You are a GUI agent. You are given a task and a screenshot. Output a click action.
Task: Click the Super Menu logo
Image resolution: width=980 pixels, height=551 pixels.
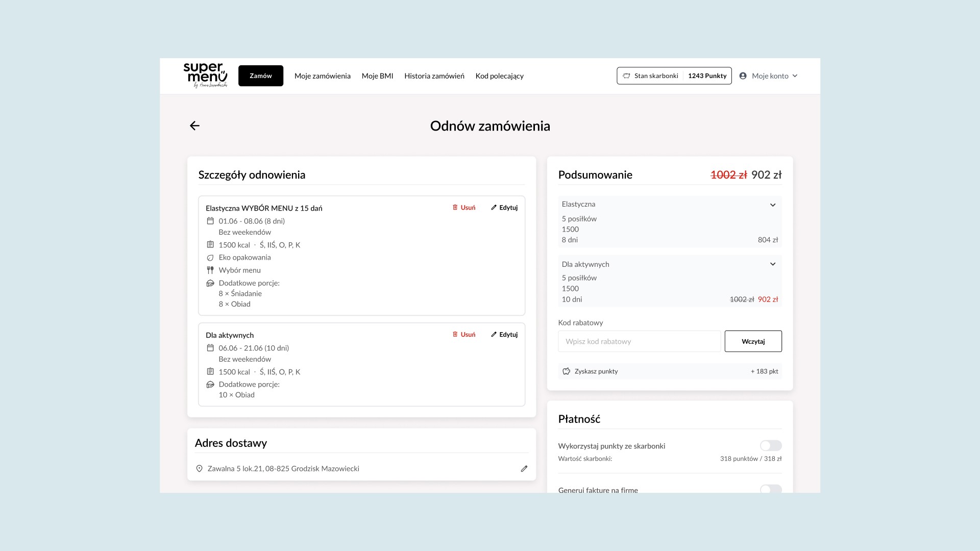(x=205, y=75)
